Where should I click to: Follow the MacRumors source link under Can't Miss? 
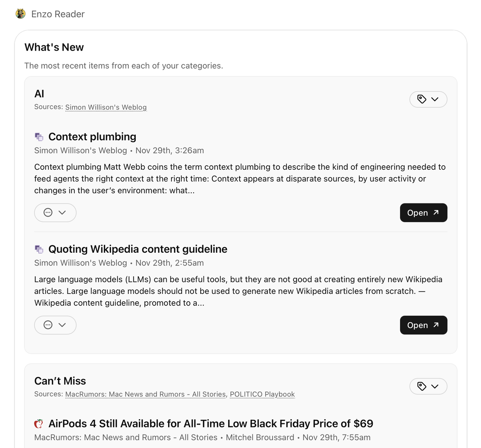(145, 394)
